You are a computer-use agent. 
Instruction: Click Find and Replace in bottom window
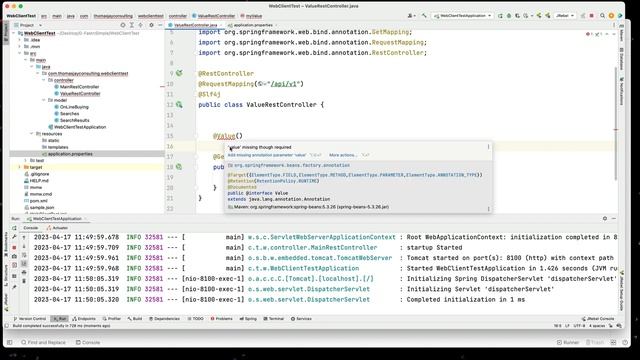(44, 342)
